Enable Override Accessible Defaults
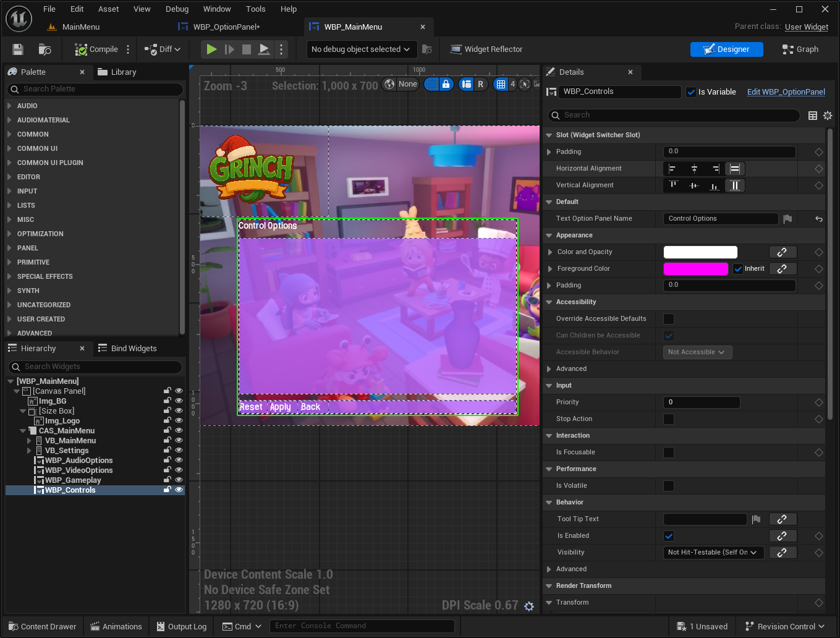This screenshot has height=638, width=840. click(x=669, y=319)
